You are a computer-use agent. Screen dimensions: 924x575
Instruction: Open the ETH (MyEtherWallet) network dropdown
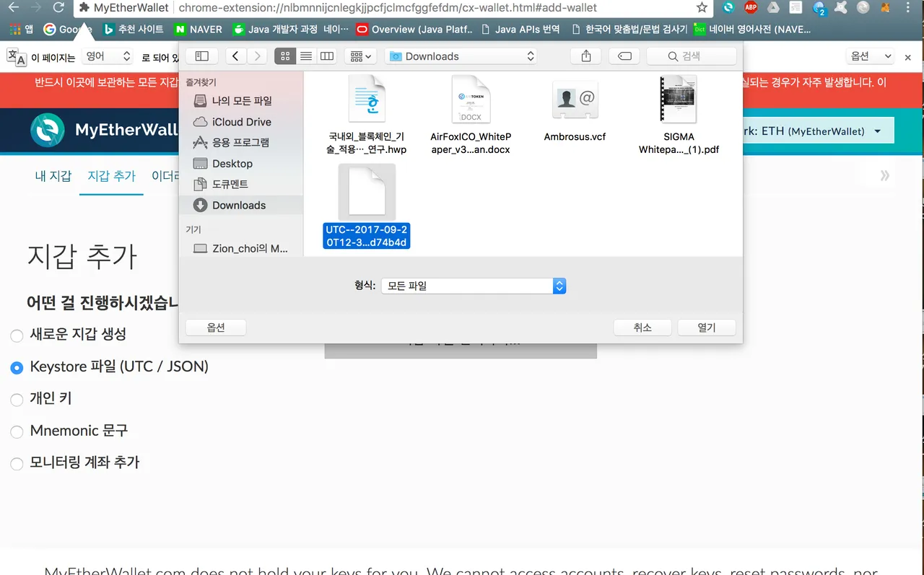(818, 131)
